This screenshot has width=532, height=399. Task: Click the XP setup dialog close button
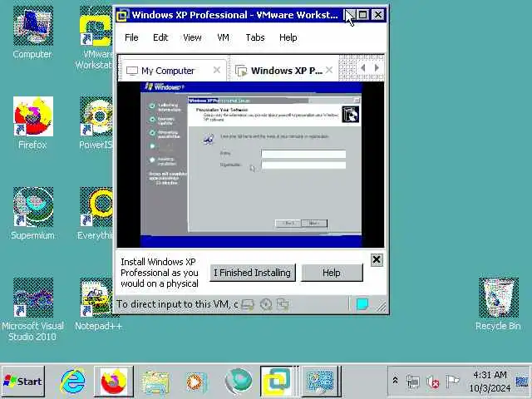[357, 101]
